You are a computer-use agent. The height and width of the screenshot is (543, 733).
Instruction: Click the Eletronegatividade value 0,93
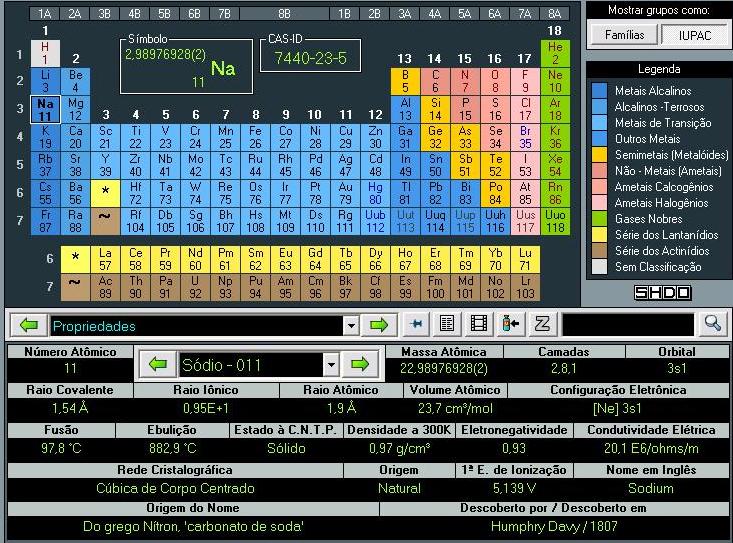tap(514, 448)
